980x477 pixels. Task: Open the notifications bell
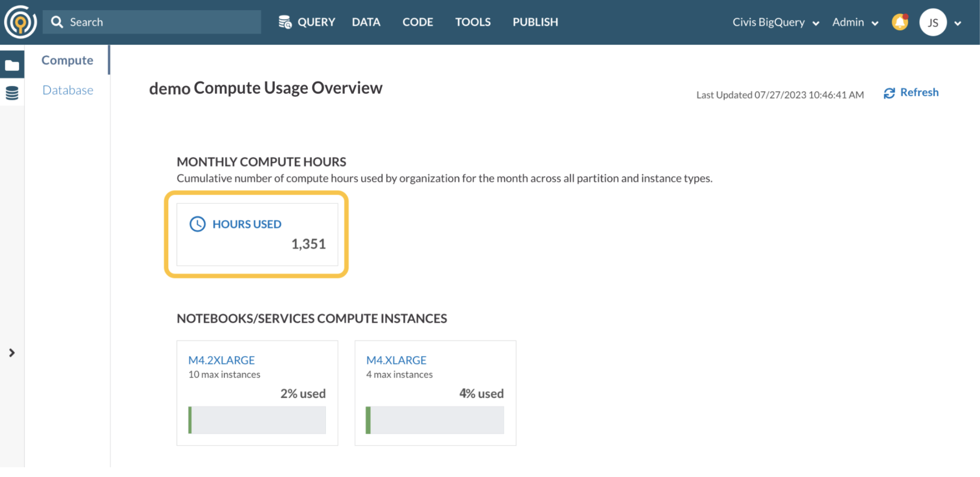point(900,22)
